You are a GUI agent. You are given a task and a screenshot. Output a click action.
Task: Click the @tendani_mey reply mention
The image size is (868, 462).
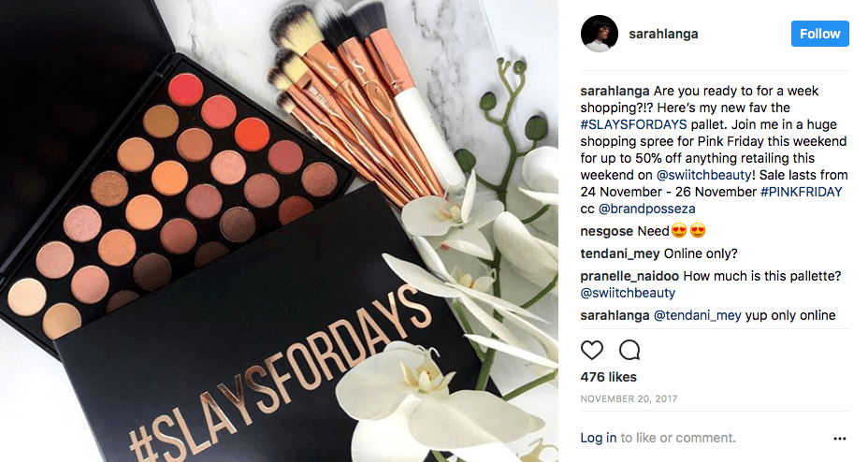(698, 315)
